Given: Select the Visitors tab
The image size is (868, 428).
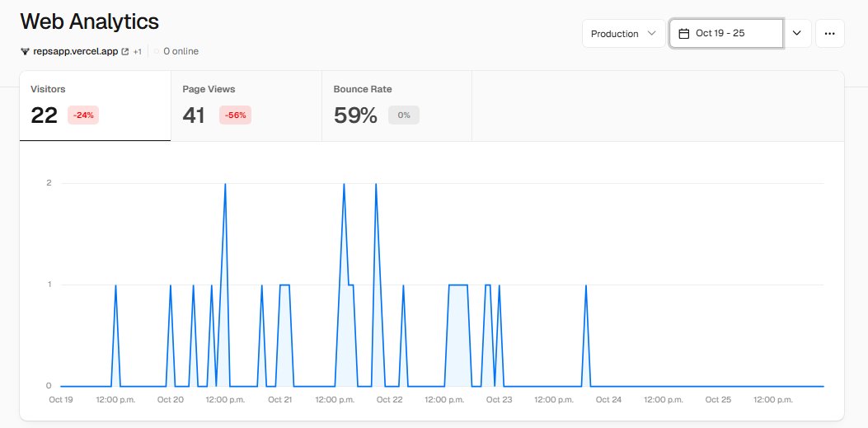Looking at the screenshot, I should pyautogui.click(x=96, y=106).
